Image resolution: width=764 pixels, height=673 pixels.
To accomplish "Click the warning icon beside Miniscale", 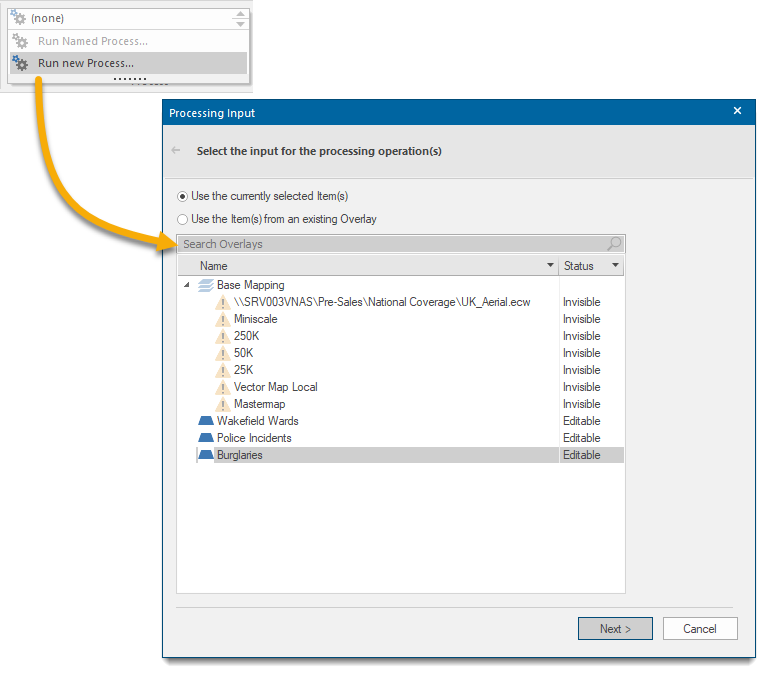I will (223, 319).
